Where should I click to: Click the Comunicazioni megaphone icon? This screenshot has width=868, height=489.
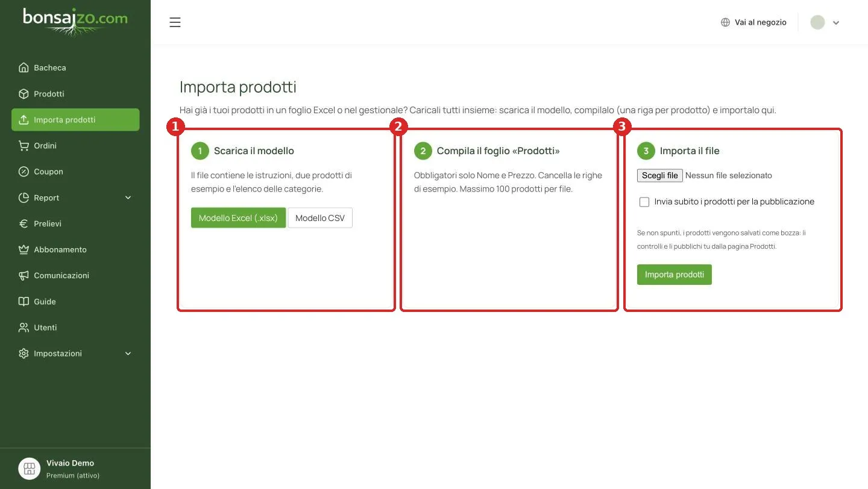click(x=24, y=275)
